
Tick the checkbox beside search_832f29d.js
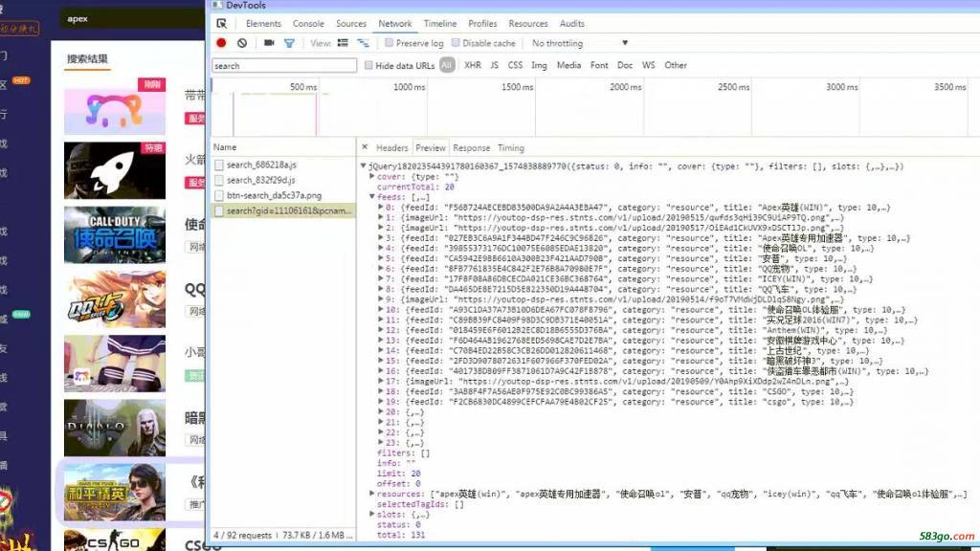pyautogui.click(x=219, y=180)
